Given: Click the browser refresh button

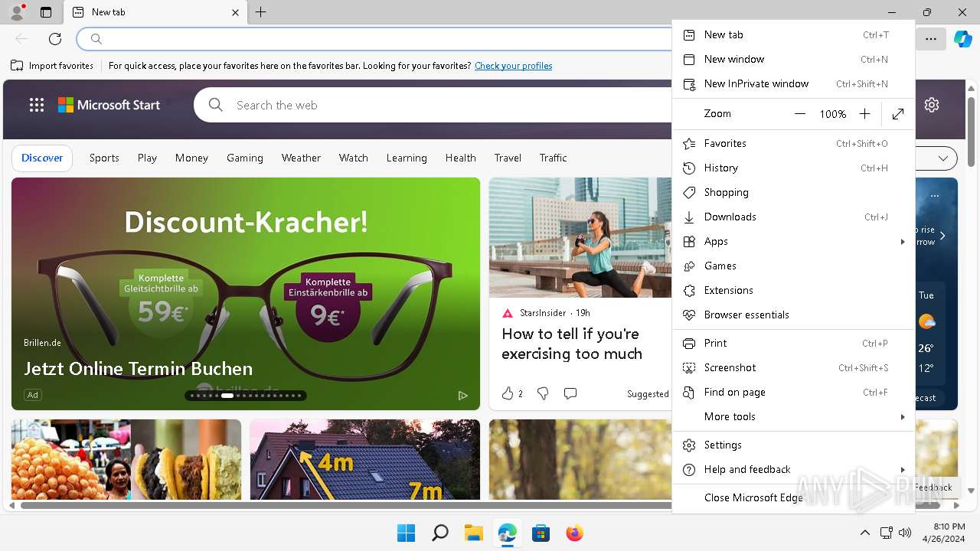Looking at the screenshot, I should tap(55, 38).
